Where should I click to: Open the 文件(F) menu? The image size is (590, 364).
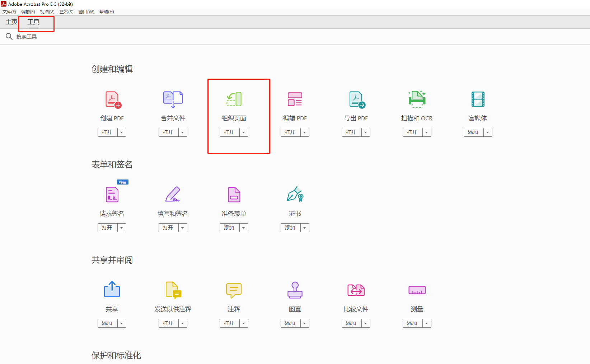pyautogui.click(x=9, y=12)
